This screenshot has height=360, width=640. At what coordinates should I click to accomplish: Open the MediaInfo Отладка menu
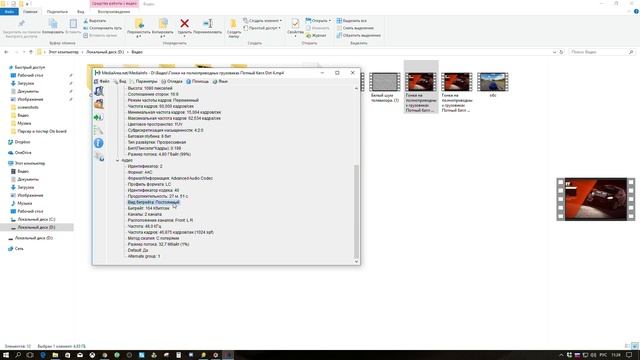coord(172,82)
